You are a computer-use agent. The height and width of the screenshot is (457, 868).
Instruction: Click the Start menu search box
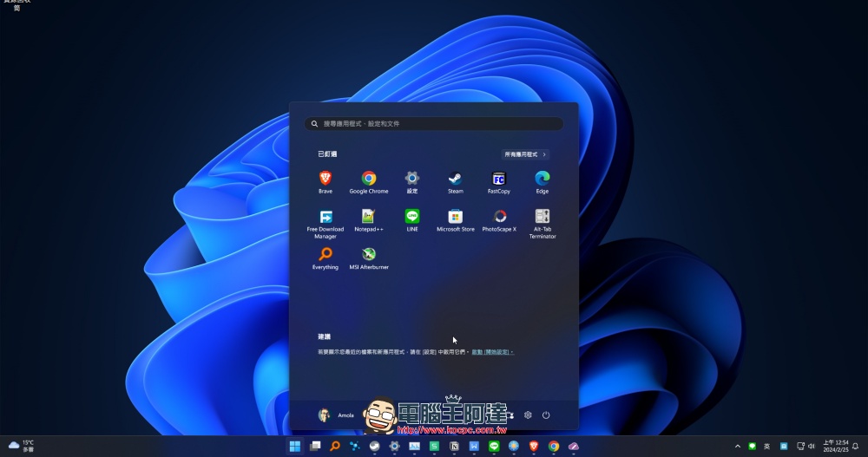[434, 124]
